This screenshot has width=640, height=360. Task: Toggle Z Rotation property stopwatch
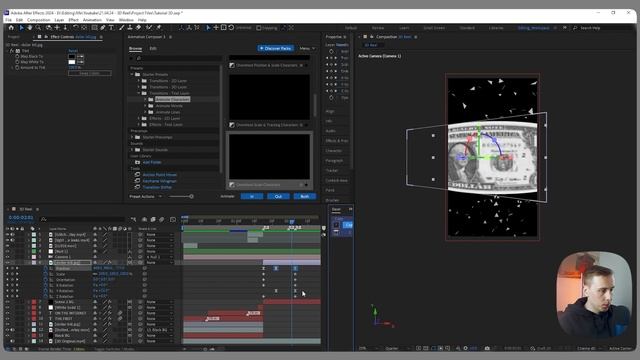(x=45, y=296)
